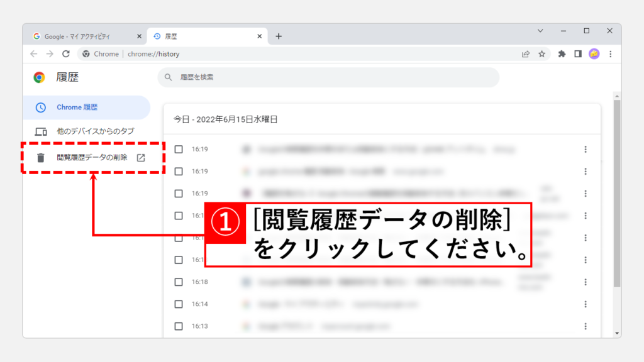The height and width of the screenshot is (362, 644).
Task: Click the share page icon
Action: (526, 54)
